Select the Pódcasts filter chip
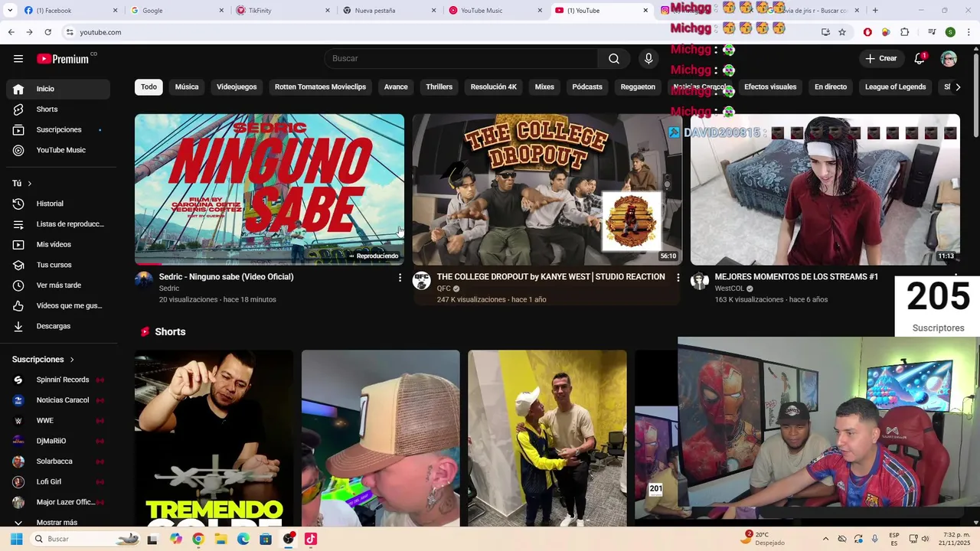980x551 pixels. point(587,87)
